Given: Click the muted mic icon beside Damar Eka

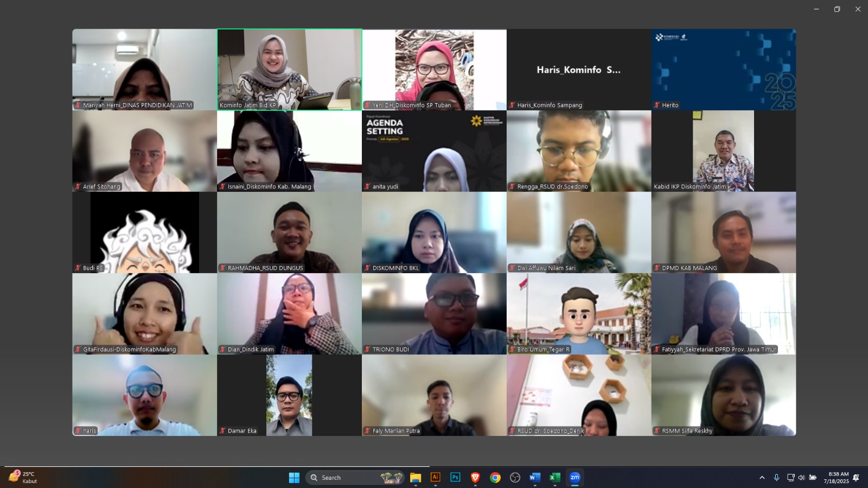Looking at the screenshot, I should (222, 431).
